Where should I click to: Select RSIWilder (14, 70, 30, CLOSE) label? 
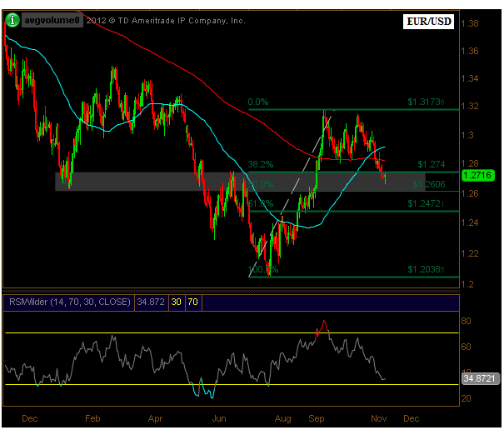tap(69, 302)
